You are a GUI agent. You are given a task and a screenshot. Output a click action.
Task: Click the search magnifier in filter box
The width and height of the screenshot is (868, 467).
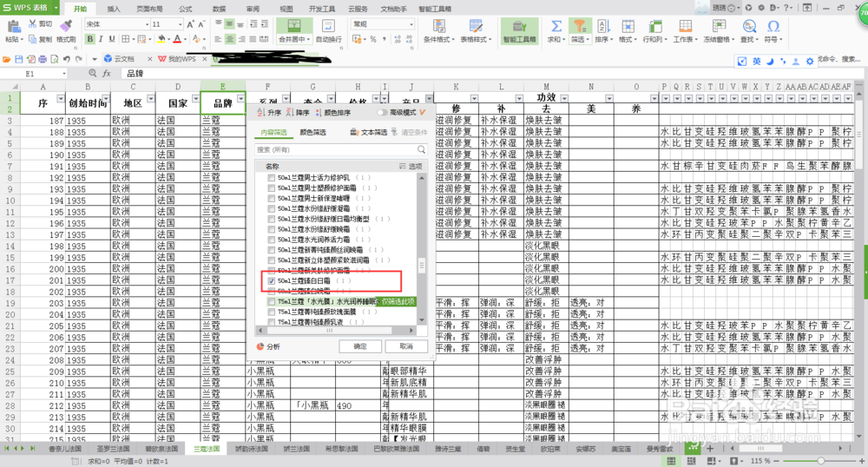click(x=421, y=149)
